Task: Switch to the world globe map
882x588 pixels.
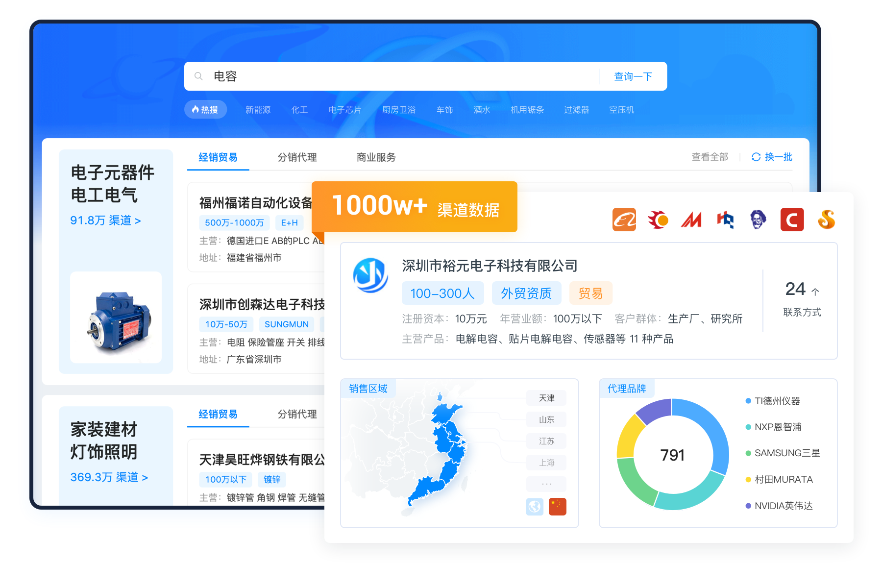Action: [x=535, y=507]
